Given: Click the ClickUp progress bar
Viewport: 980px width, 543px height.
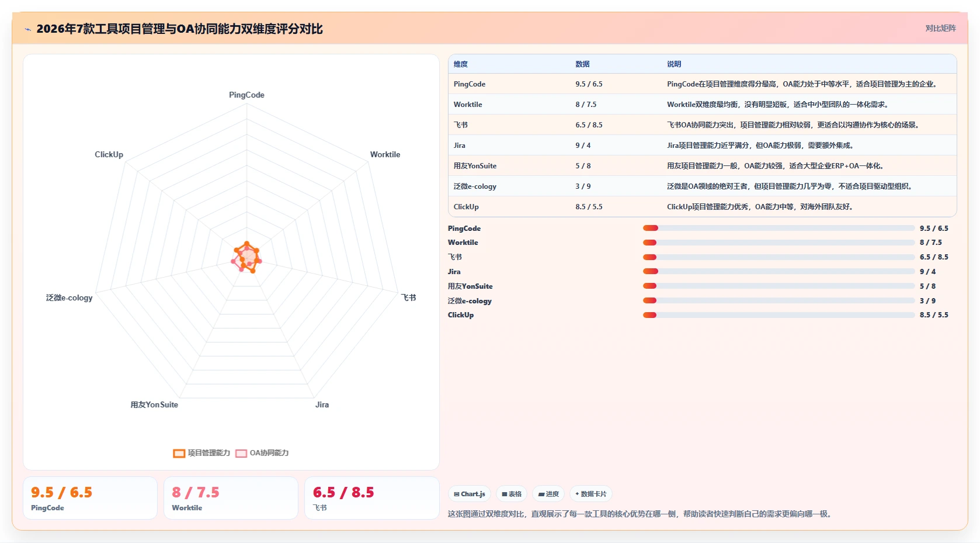Looking at the screenshot, I should pos(779,315).
